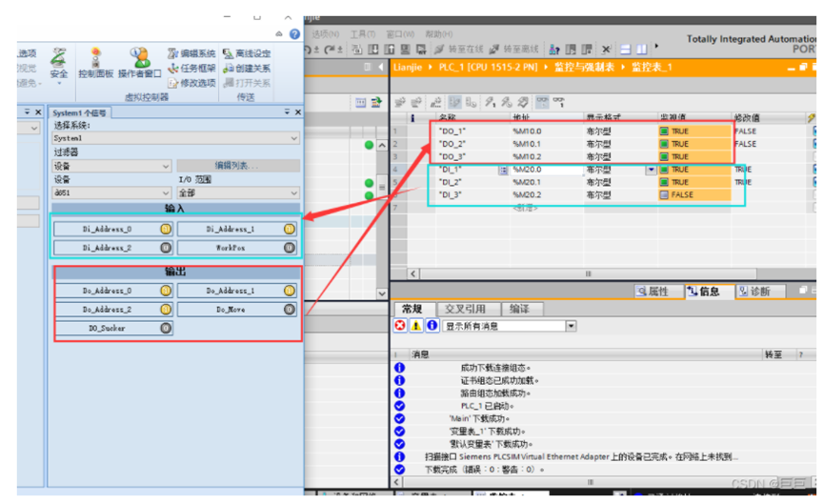Click modify once lightning-1 icon in watch table toolbar
Screen dimensions: 824x504
pyautogui.click(x=491, y=102)
